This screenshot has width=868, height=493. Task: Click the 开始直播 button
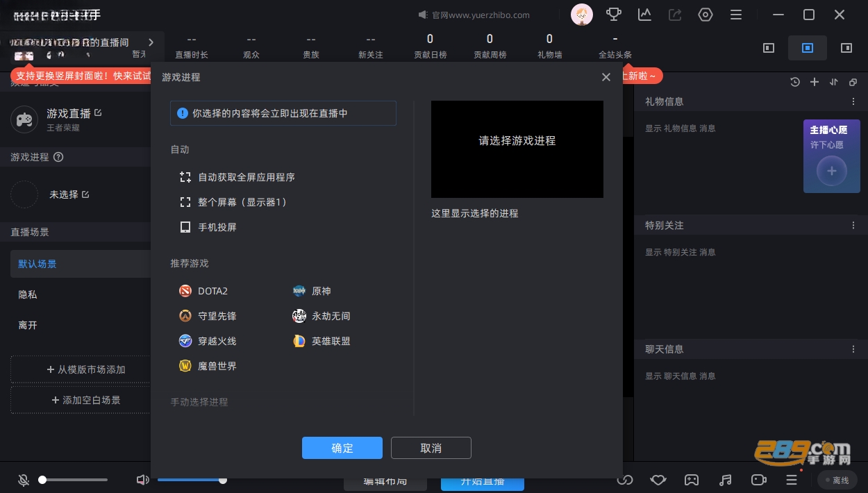pyautogui.click(x=483, y=483)
